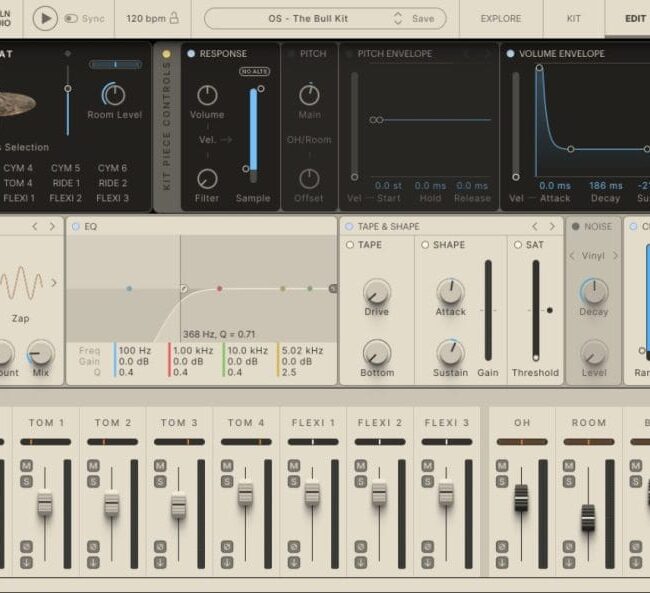The image size is (650, 593).
Task: Click the Drive knob in the Tape section
Action: (x=376, y=292)
